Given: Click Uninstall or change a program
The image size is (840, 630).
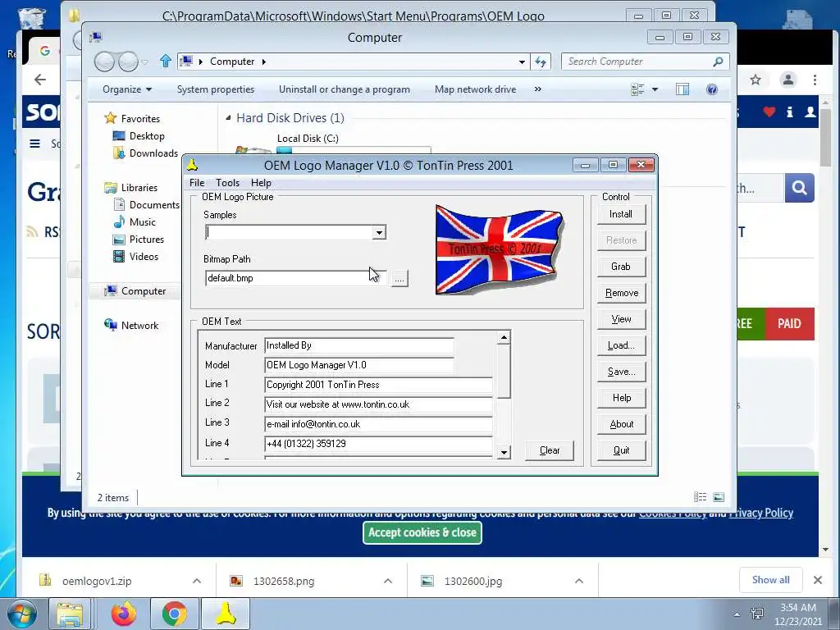Looking at the screenshot, I should [x=345, y=89].
